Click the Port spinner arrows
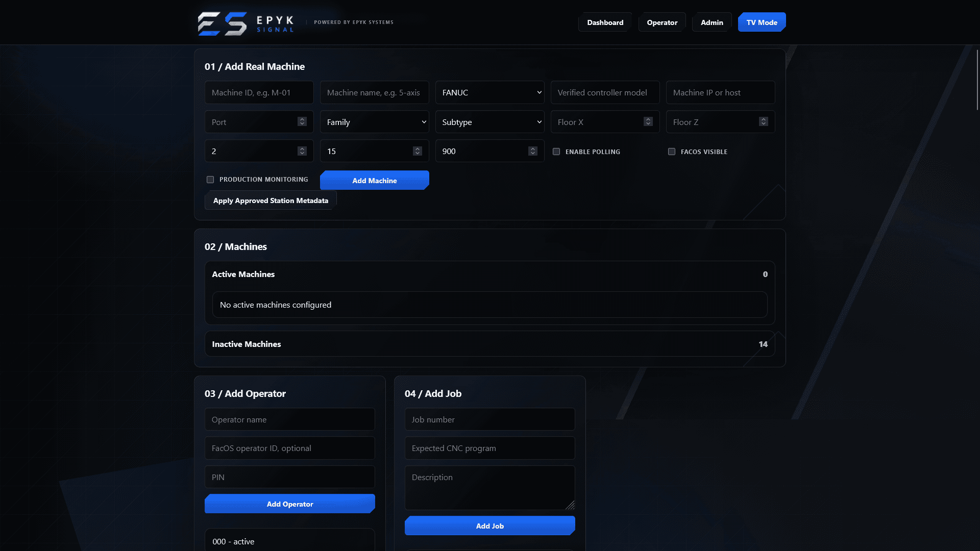 coord(302,121)
